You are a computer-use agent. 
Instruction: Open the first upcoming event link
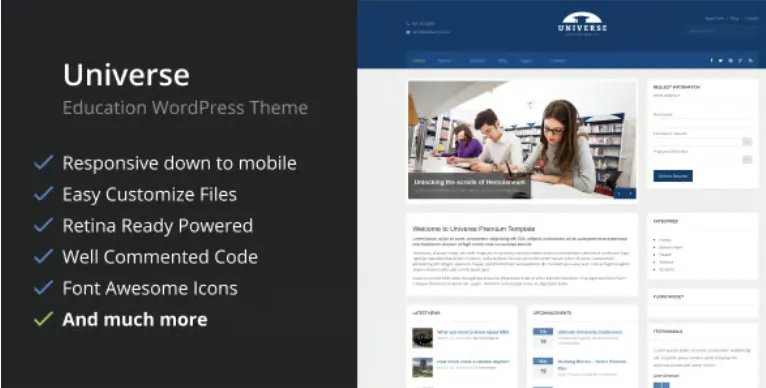click(x=590, y=332)
